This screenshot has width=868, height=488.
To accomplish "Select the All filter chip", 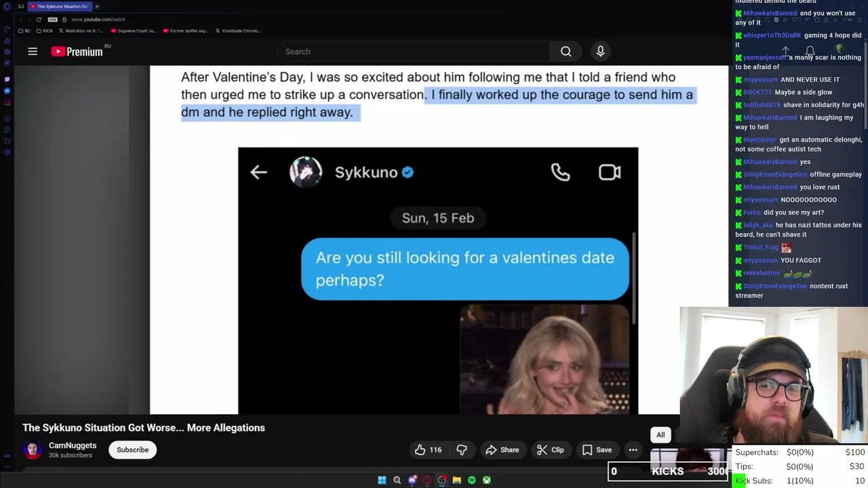I will (x=660, y=435).
